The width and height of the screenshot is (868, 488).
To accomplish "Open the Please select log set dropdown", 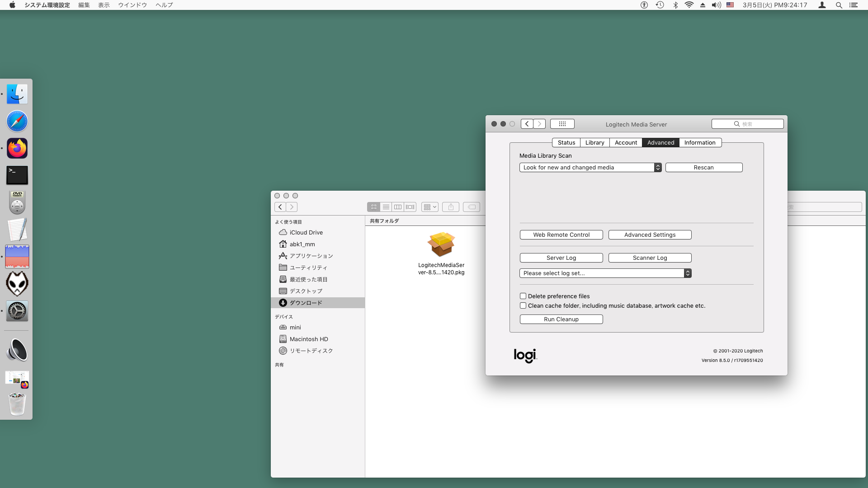I will (605, 273).
